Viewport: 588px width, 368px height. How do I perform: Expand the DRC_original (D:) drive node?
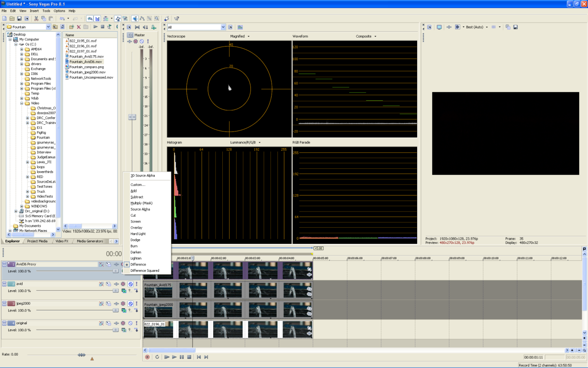[16, 211]
